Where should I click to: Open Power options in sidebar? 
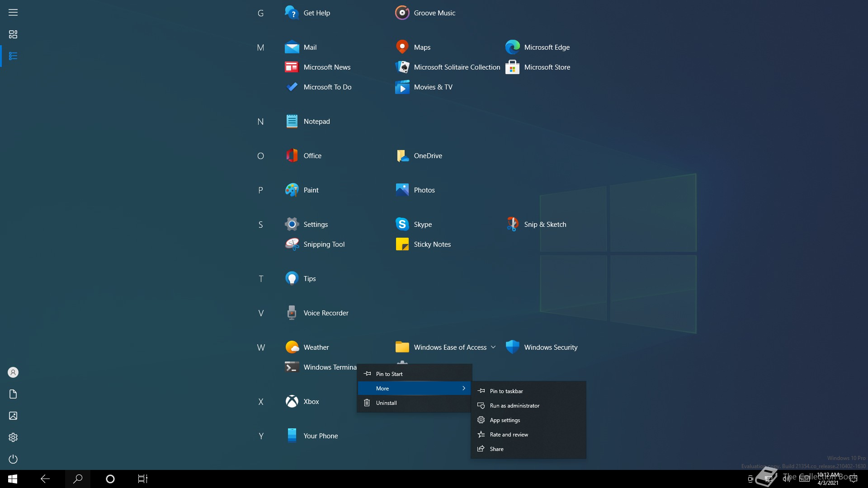(x=13, y=459)
